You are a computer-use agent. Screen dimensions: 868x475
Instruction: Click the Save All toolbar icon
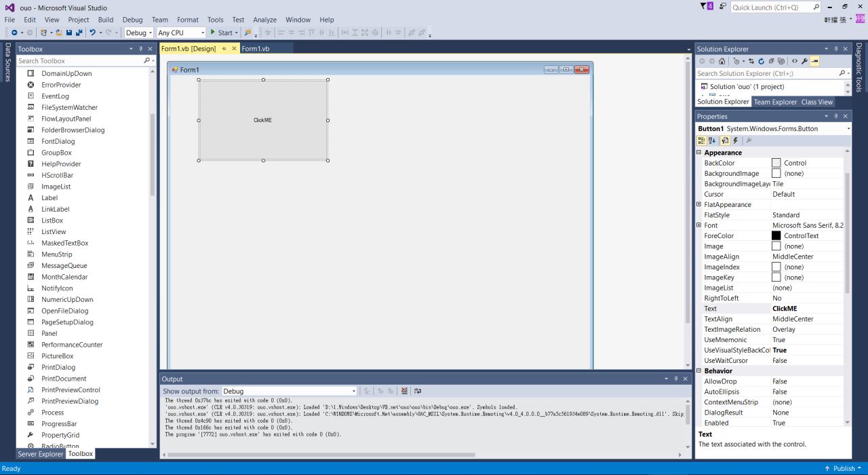pos(79,33)
